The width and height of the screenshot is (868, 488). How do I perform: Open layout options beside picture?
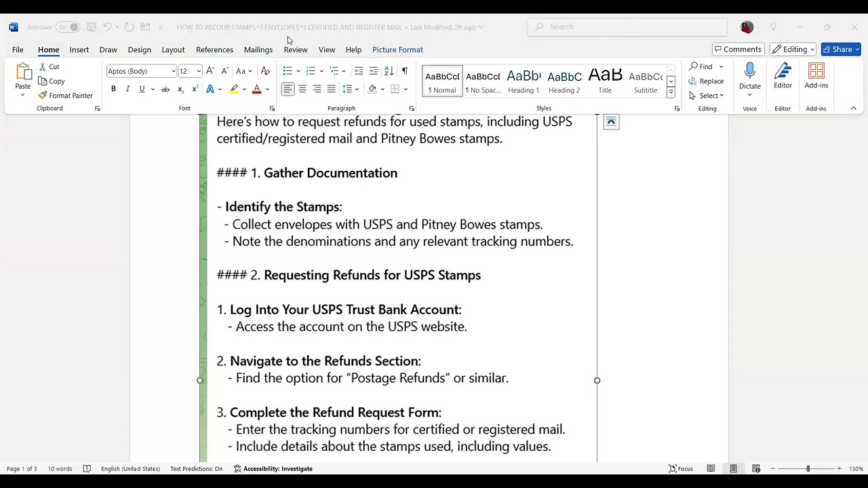coord(611,122)
